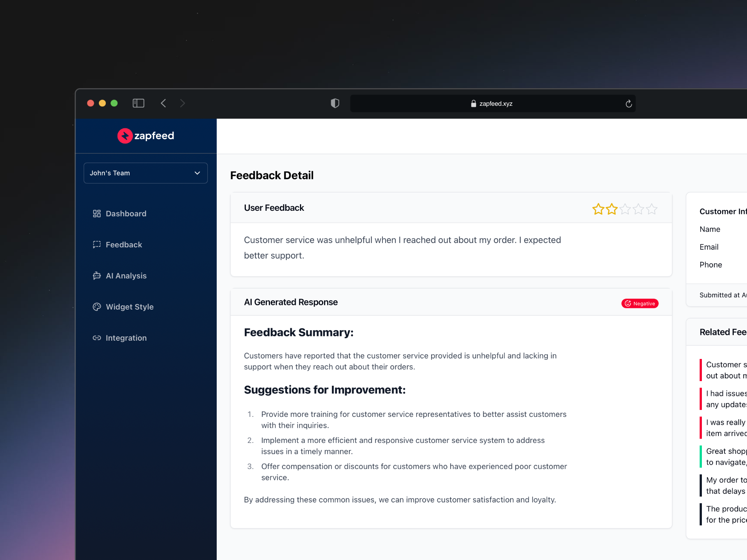This screenshot has height=560, width=747.
Task: Go to the Integration page
Action: pyautogui.click(x=126, y=338)
